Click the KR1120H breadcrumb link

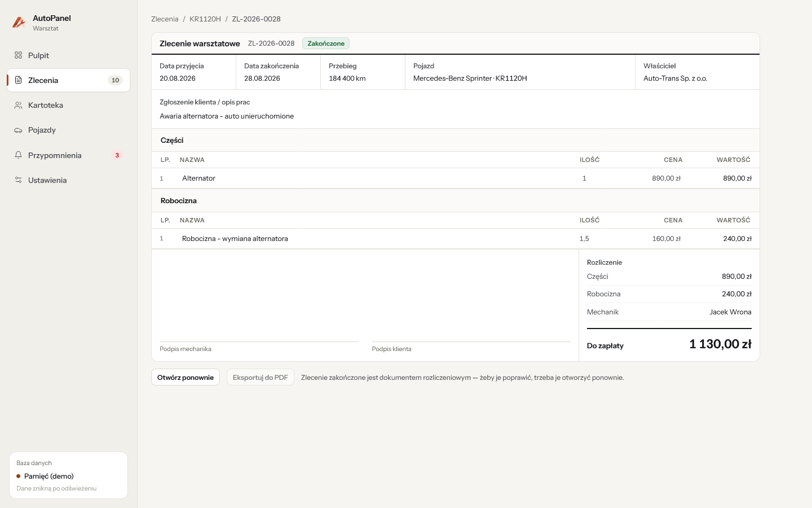pos(205,19)
